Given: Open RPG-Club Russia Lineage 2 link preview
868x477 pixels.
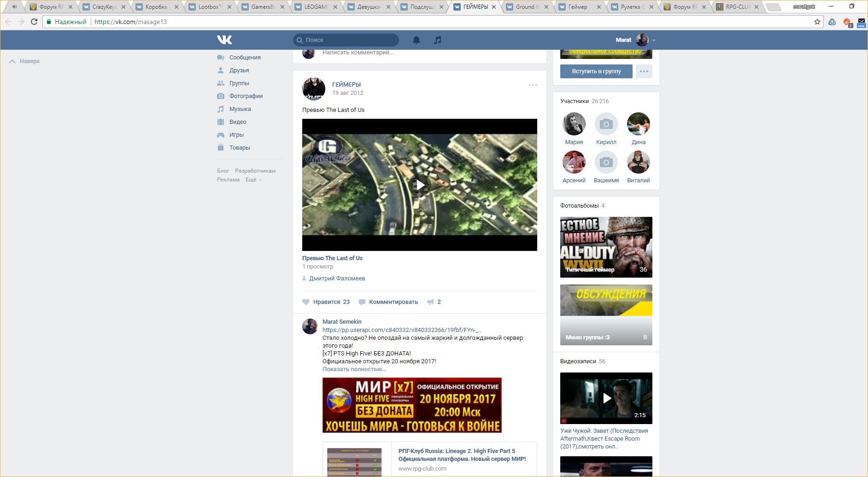Looking at the screenshot, I should [x=430, y=460].
